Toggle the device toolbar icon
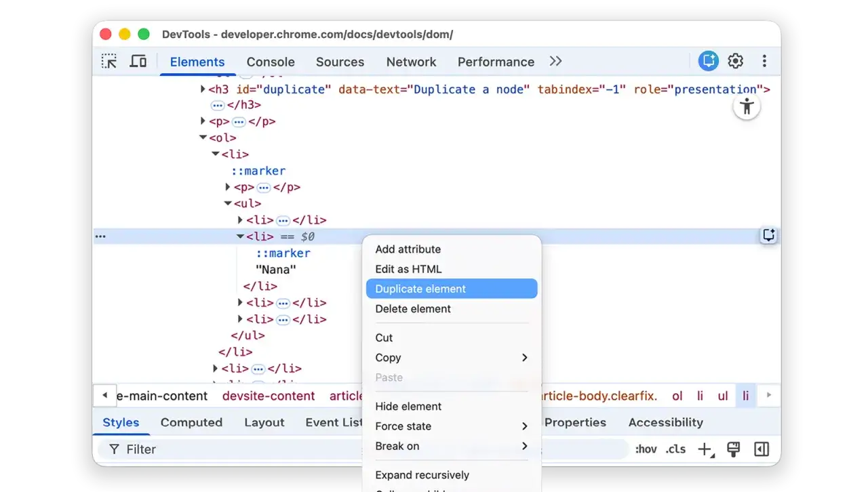The height and width of the screenshot is (492, 868). tap(138, 62)
